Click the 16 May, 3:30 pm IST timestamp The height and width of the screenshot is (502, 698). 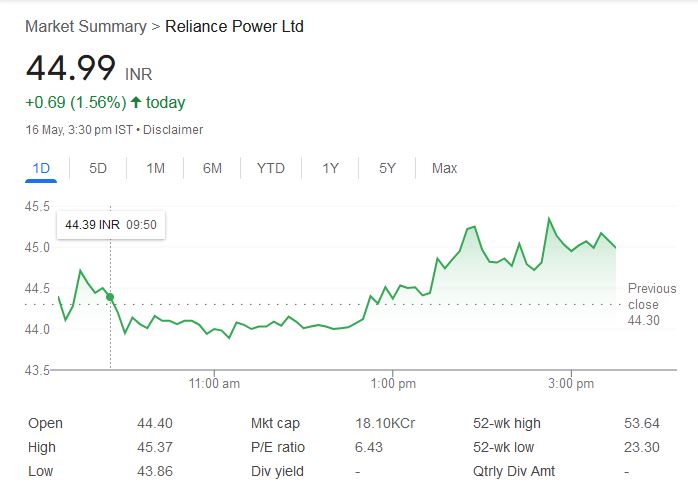79,130
